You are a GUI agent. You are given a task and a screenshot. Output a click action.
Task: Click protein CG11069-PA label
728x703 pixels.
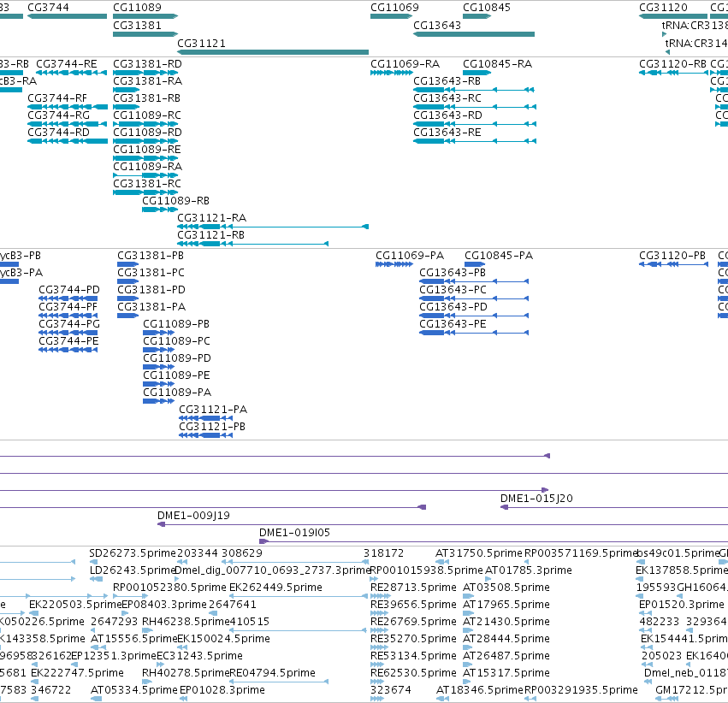tap(410, 256)
